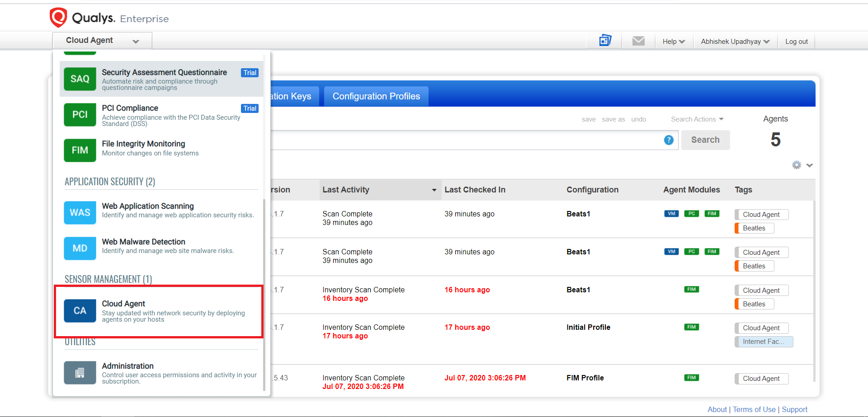
Task: Click the Log out link
Action: [796, 42]
